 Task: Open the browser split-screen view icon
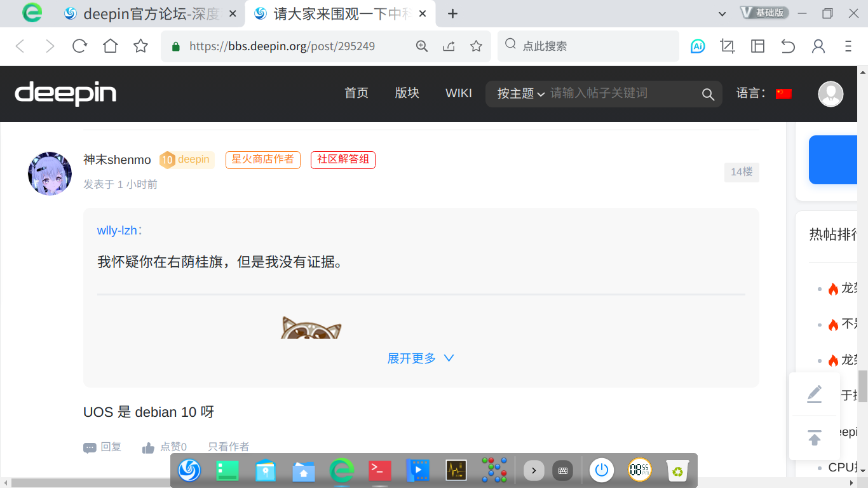click(757, 46)
